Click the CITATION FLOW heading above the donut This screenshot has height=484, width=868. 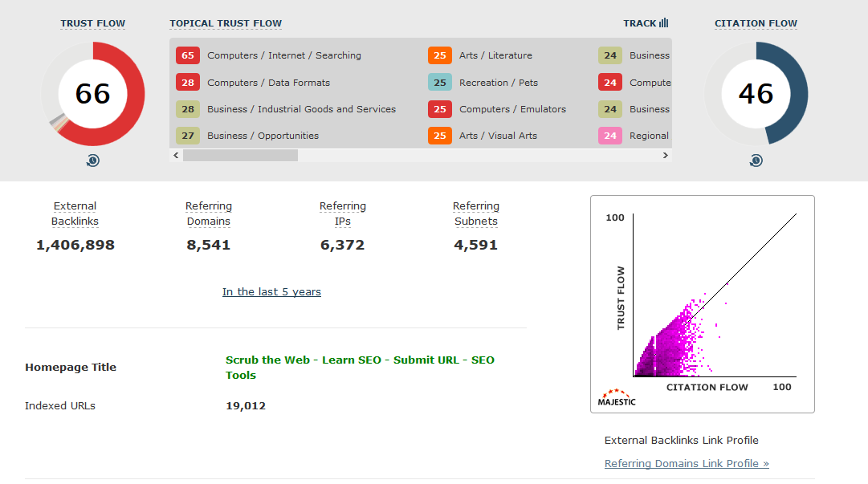point(756,23)
